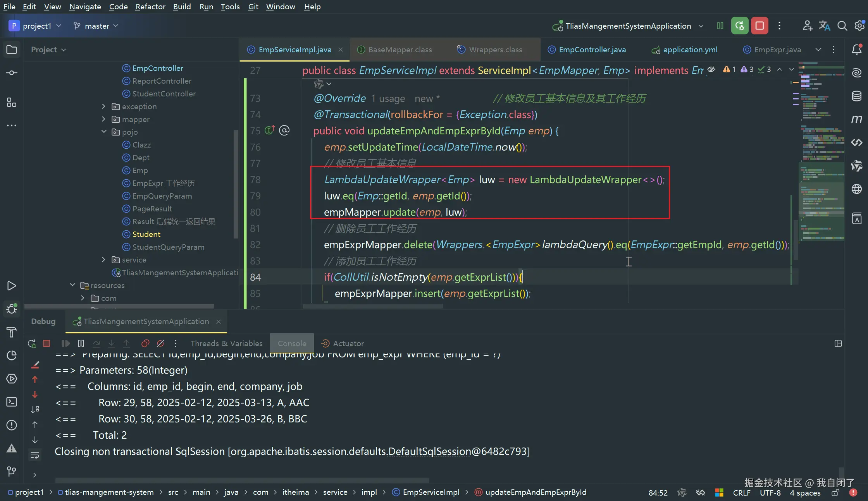Image resolution: width=868 pixels, height=501 pixels.
Task: Open the Maven tool window
Action: tap(857, 119)
